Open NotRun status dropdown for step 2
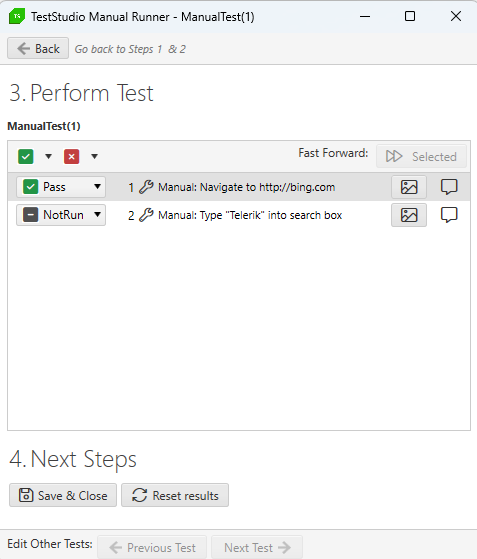Viewport: 477px width, 559px height. [x=97, y=215]
